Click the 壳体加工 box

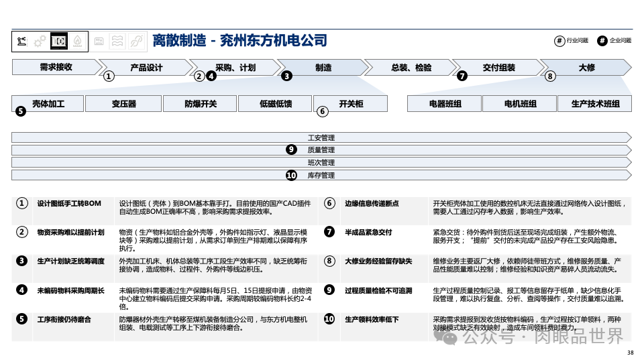[48, 103]
